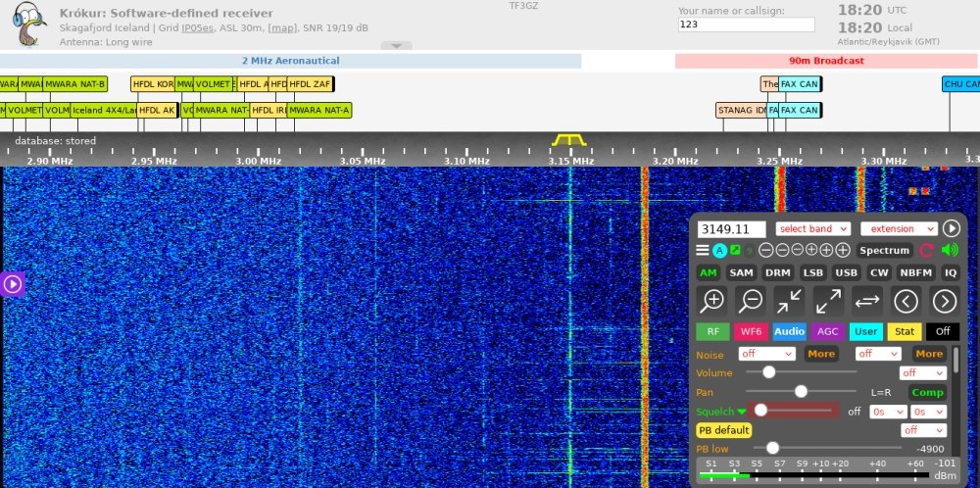Open the extension dropdown

click(898, 228)
